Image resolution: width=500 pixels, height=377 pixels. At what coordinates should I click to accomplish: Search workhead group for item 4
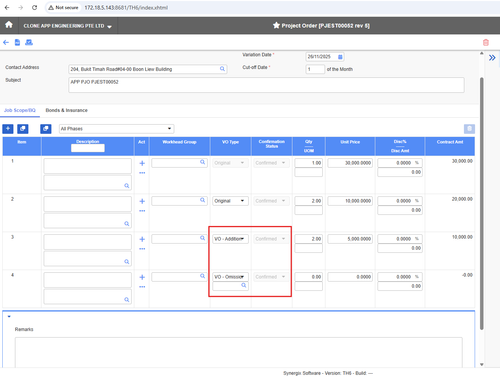tap(202, 276)
